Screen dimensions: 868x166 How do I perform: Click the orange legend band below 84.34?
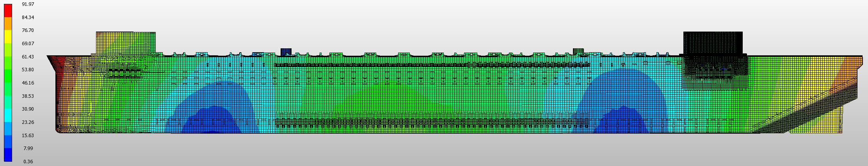click(x=8, y=24)
